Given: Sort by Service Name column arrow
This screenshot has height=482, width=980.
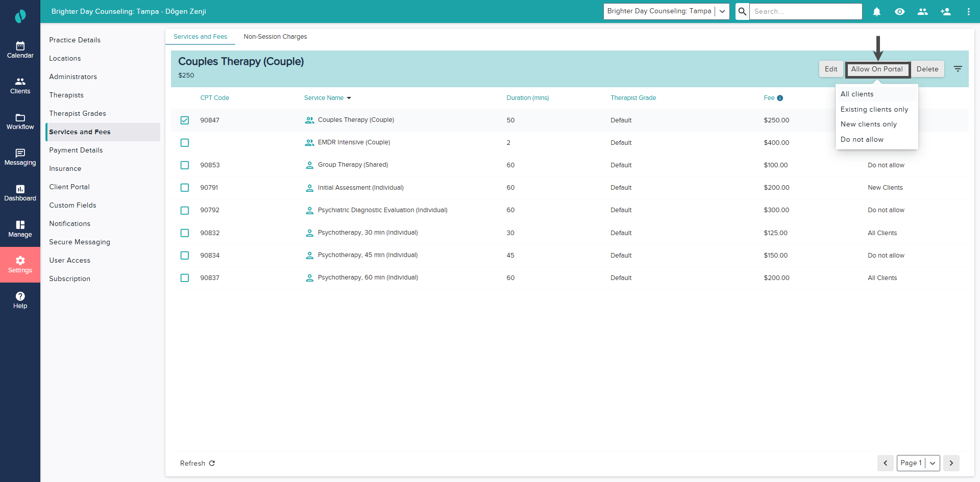Looking at the screenshot, I should [349, 98].
